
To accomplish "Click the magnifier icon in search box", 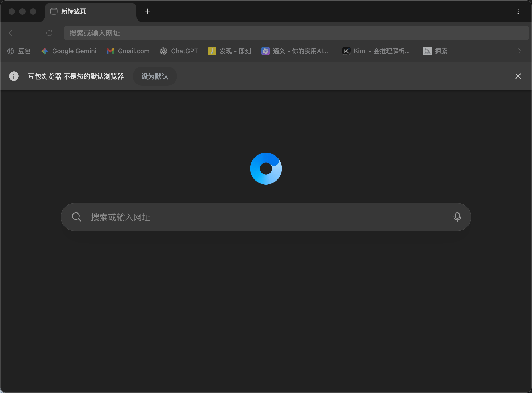I will click(x=76, y=217).
